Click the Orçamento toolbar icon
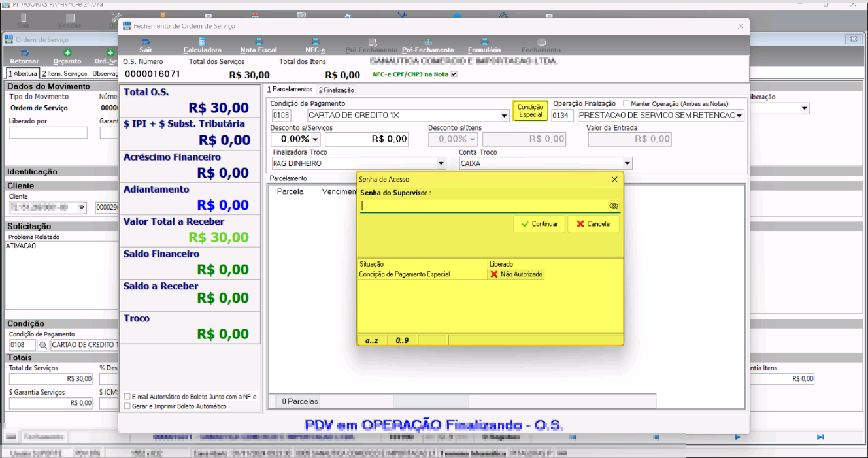The width and height of the screenshot is (868, 458). [67, 57]
